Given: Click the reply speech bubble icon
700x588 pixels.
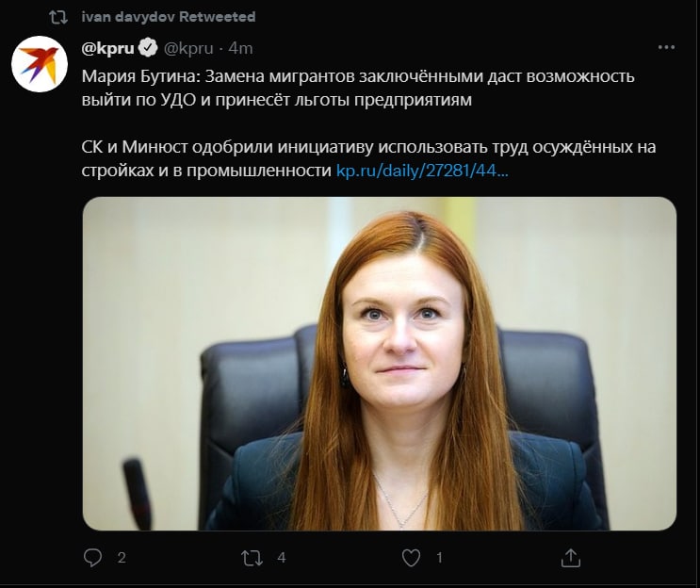Looking at the screenshot, I should 92,558.
